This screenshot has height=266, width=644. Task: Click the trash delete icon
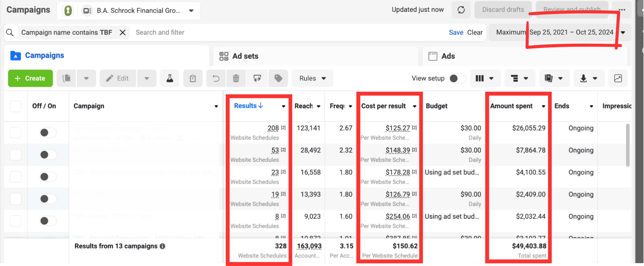pyautogui.click(x=236, y=78)
